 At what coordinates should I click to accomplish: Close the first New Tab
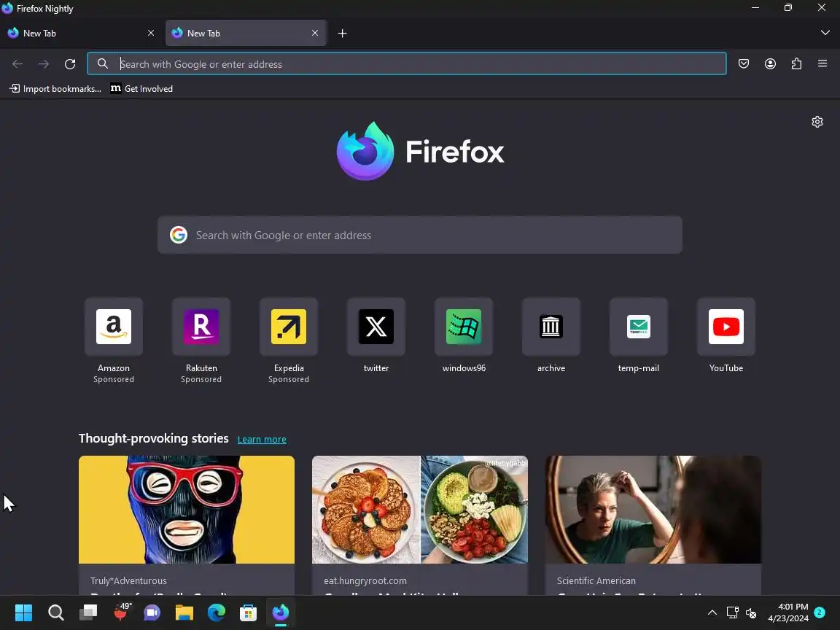point(151,34)
